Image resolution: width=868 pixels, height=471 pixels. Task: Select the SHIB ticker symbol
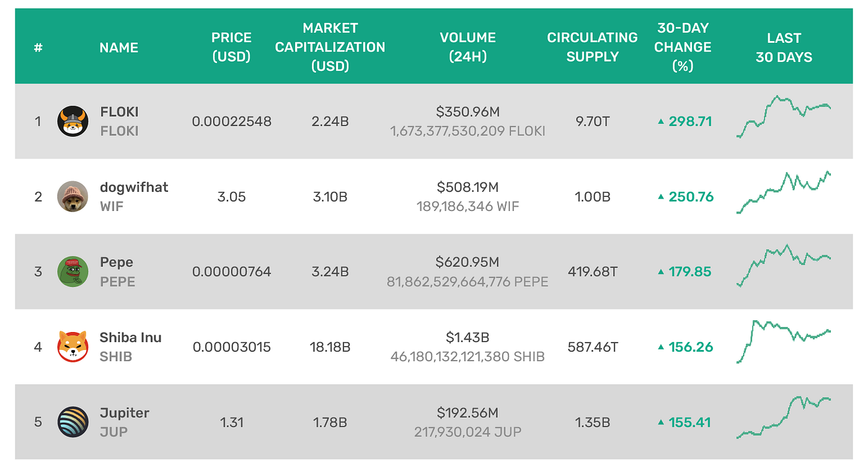pyautogui.click(x=116, y=357)
